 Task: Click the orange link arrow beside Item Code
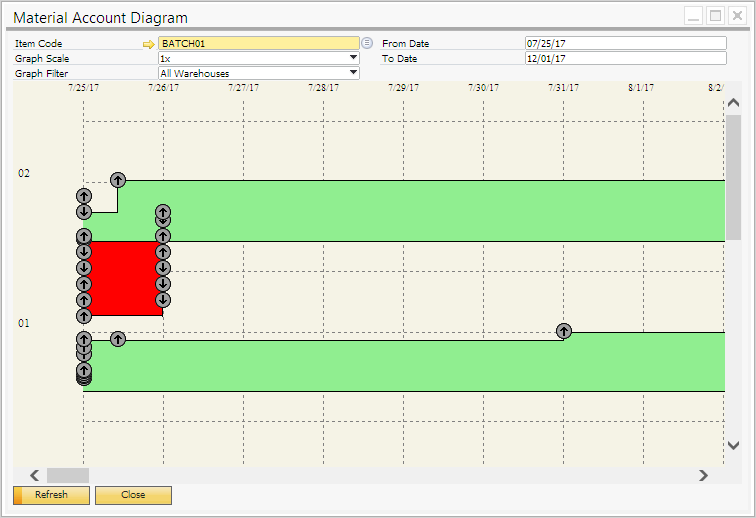149,44
